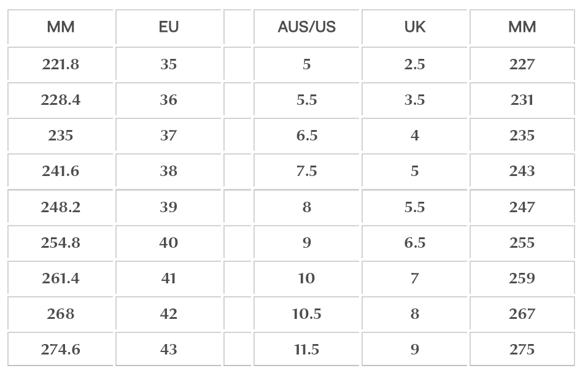This screenshot has width=588, height=379.
Task: Click the UK size 6.5 cell
Action: point(414,243)
